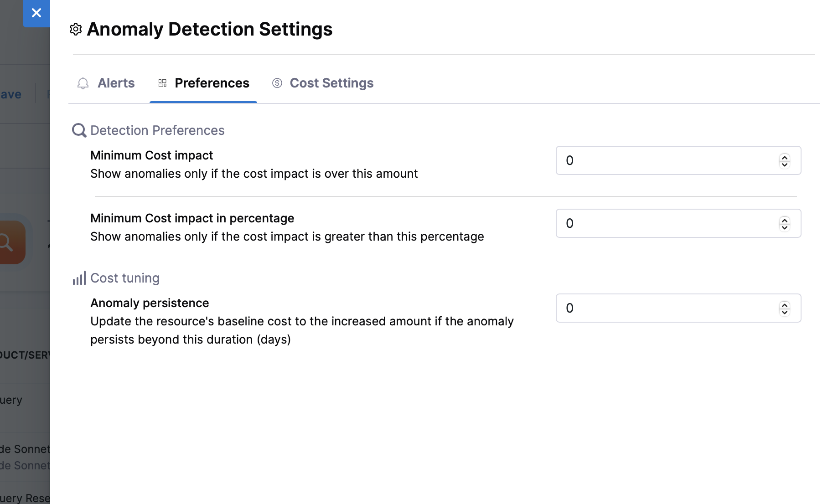The width and height of the screenshot is (838, 504).
Task: Increment Minimum Cost impact percentage
Action: 785,220
